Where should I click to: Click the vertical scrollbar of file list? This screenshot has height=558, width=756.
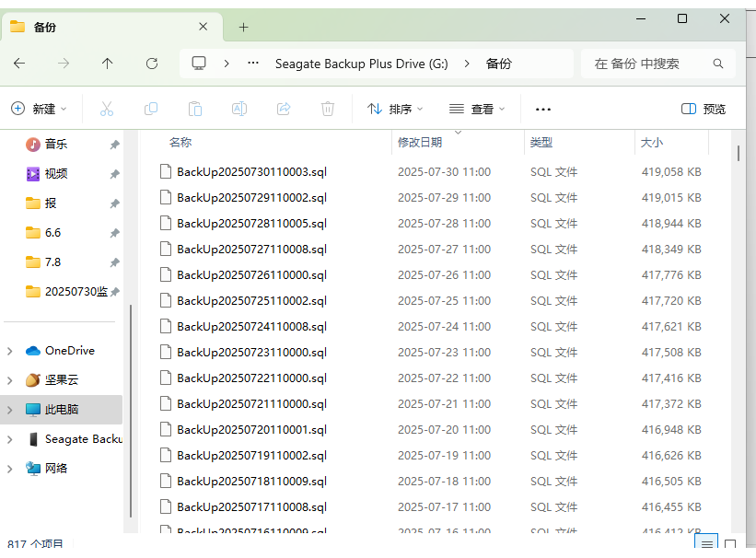[x=739, y=153]
